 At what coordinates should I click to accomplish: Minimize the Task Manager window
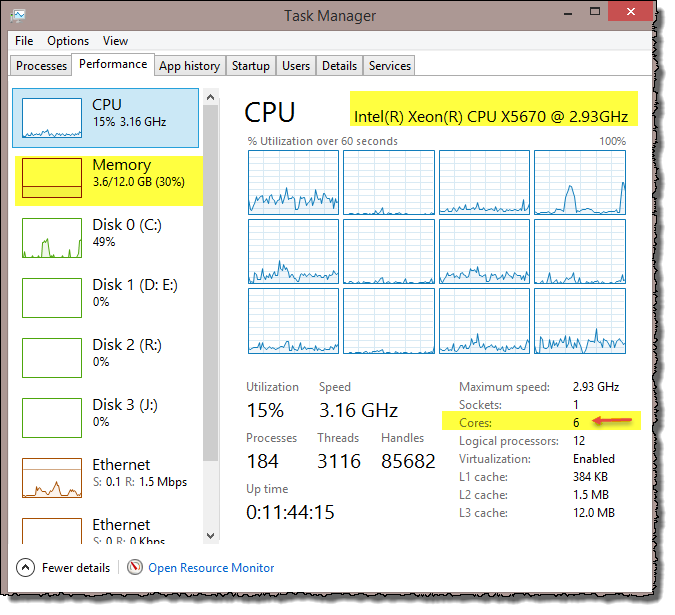(568, 13)
